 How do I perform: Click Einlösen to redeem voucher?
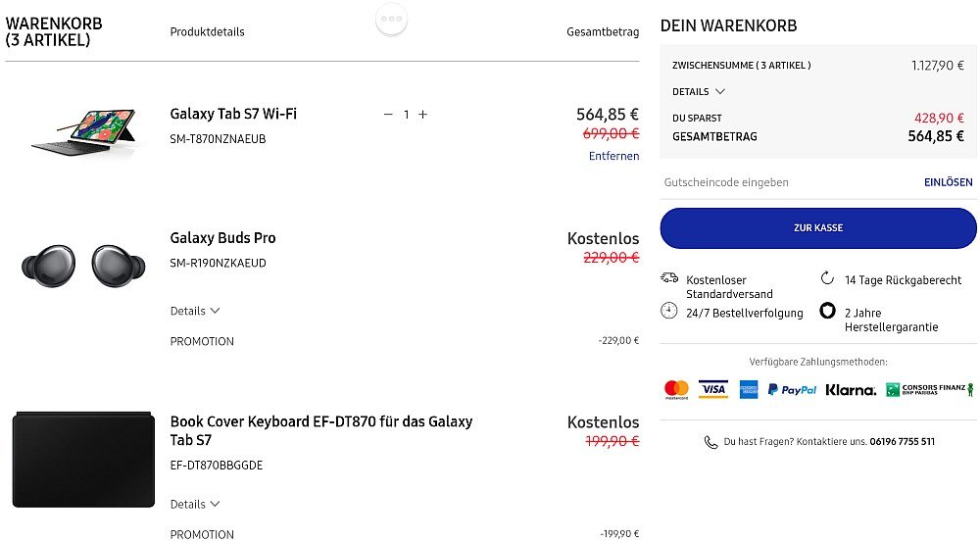948,182
